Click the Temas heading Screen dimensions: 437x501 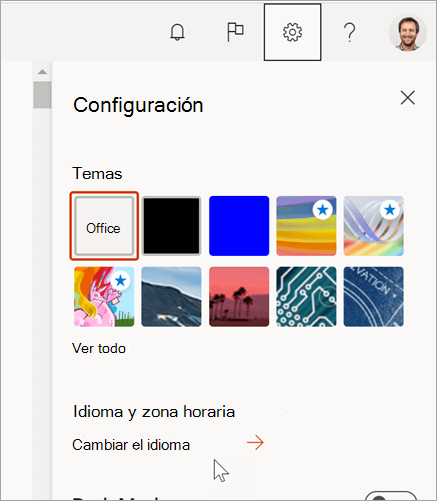[97, 173]
